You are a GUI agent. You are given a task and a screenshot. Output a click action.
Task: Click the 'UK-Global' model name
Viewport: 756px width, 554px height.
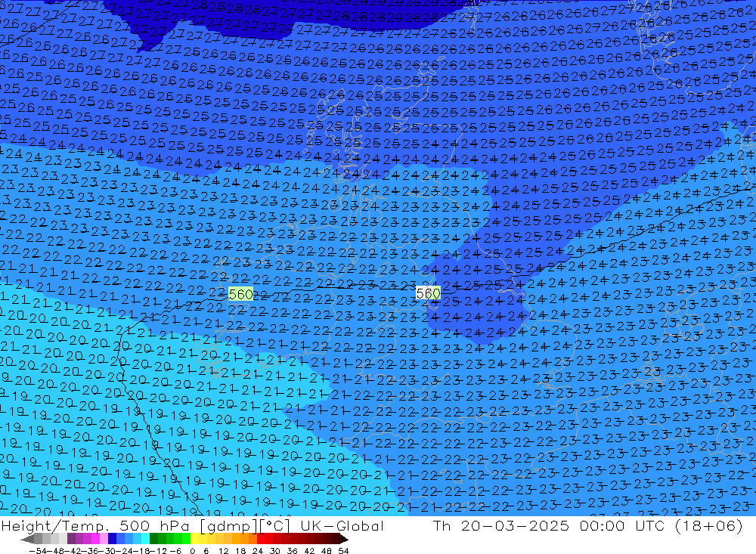tap(342, 526)
